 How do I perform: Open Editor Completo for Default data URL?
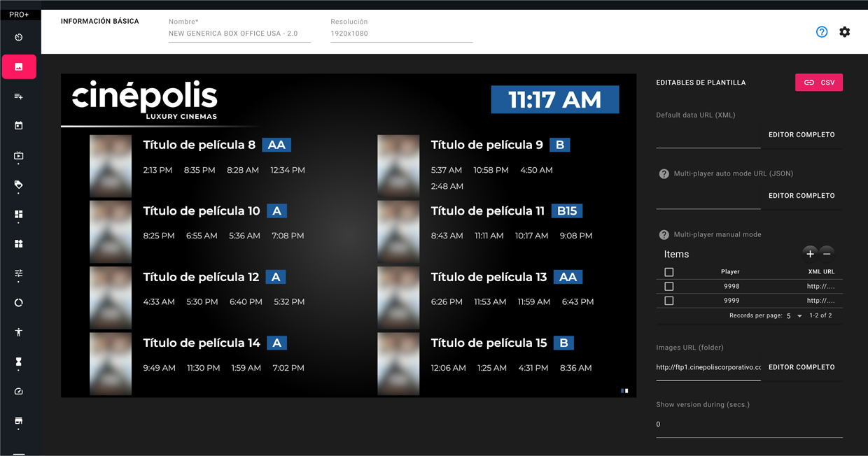point(801,135)
